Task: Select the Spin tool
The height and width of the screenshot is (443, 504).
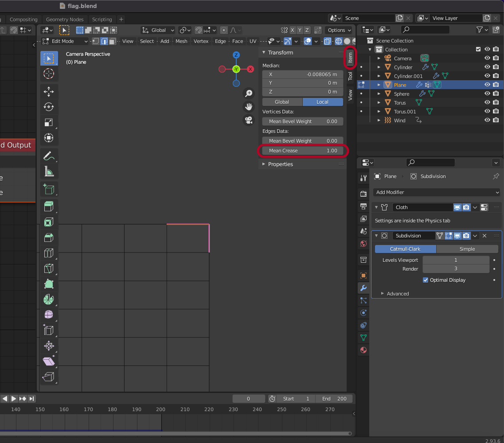Action: tap(49, 299)
